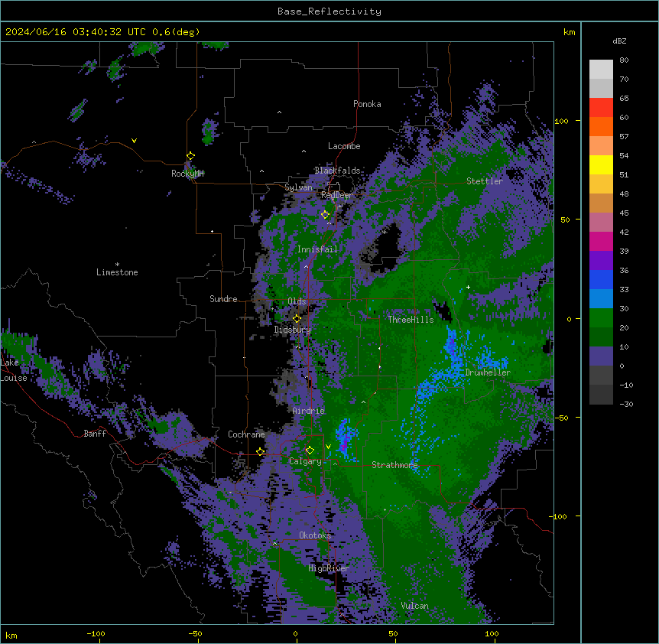This screenshot has width=659, height=644.
Task: Click the Innisfail label
Action: pyautogui.click(x=317, y=249)
